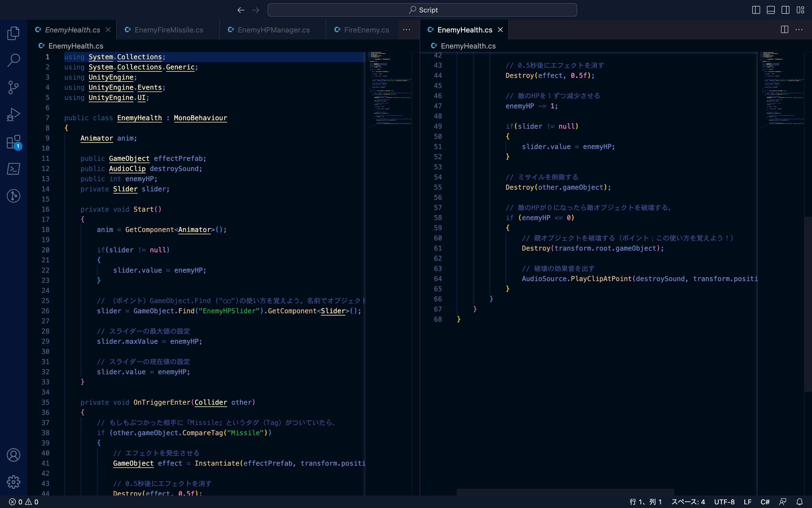Open the Explorer view in activity bar

(x=13, y=33)
